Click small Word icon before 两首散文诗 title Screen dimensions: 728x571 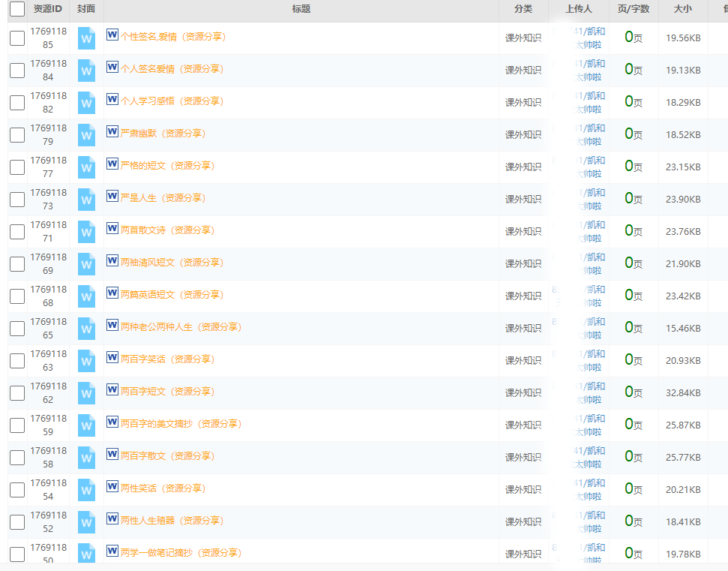(112, 228)
